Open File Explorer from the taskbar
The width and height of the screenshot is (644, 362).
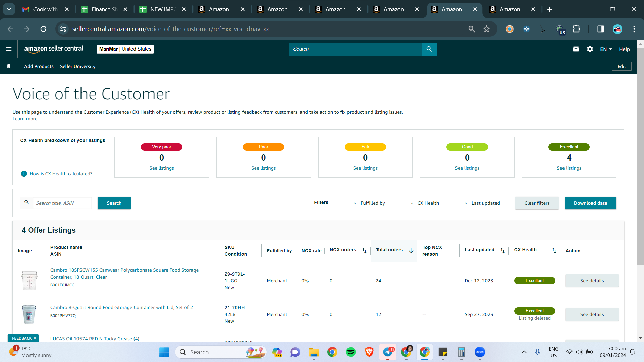coord(314,352)
